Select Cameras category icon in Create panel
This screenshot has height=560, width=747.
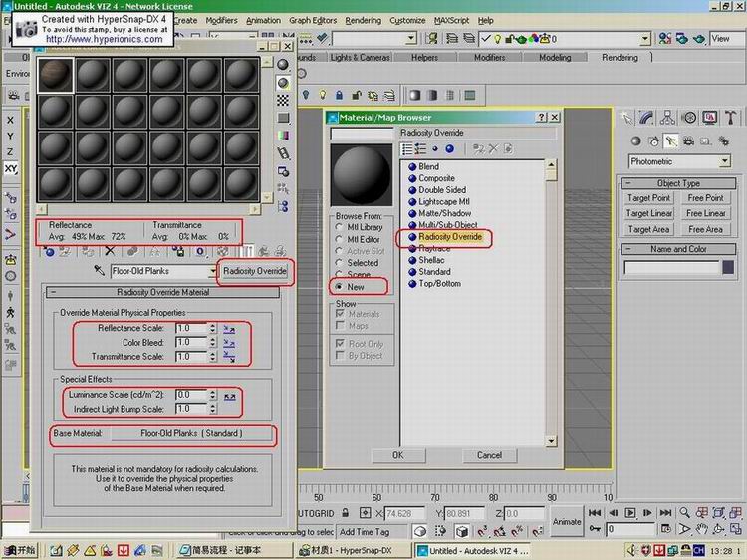tap(688, 141)
